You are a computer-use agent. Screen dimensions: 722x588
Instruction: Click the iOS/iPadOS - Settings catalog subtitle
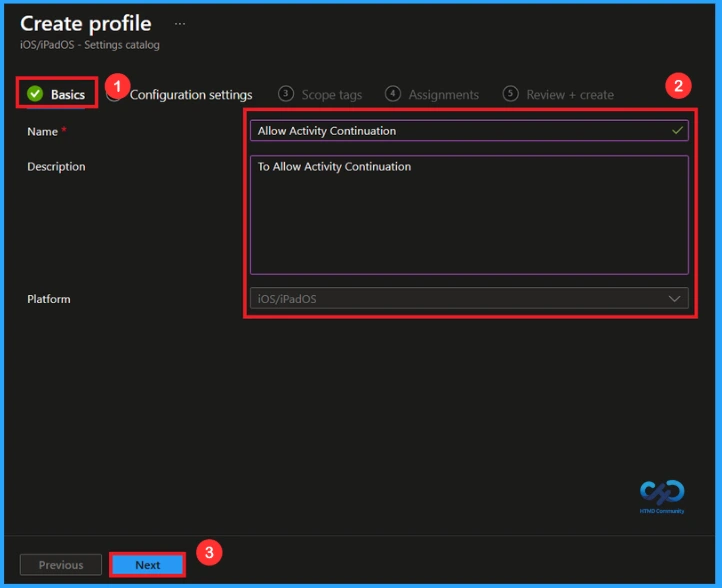(90, 45)
